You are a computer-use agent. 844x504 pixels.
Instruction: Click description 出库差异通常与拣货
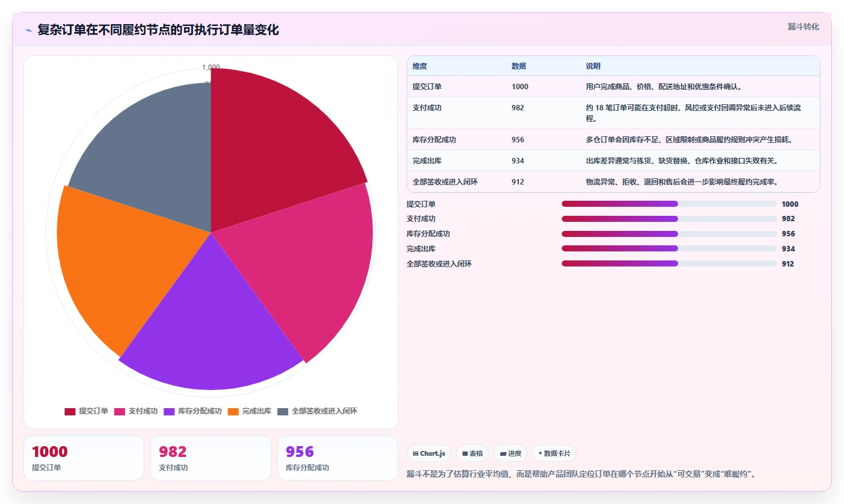pos(682,161)
